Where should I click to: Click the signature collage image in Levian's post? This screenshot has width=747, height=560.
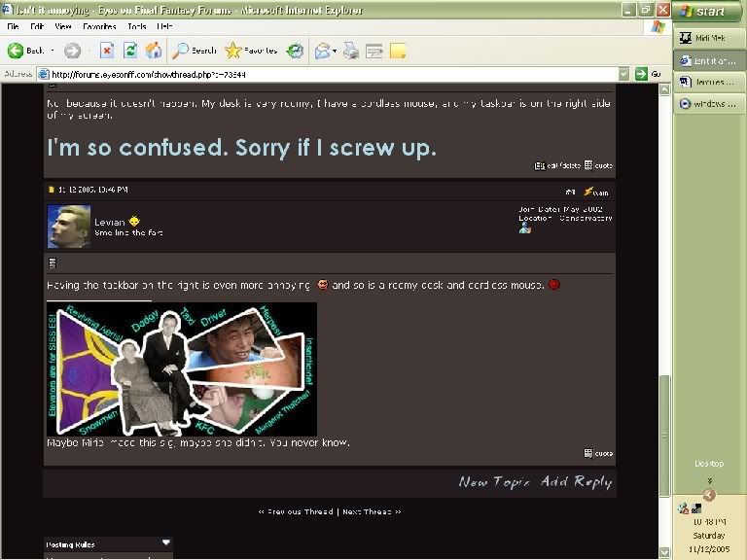click(182, 369)
